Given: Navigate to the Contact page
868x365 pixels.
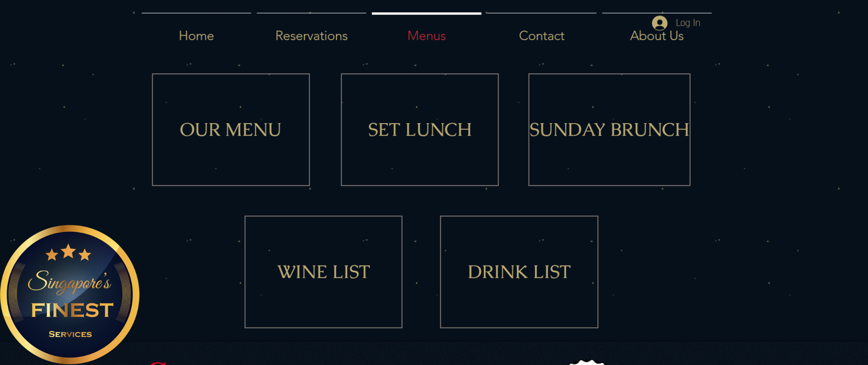Looking at the screenshot, I should tap(542, 36).
